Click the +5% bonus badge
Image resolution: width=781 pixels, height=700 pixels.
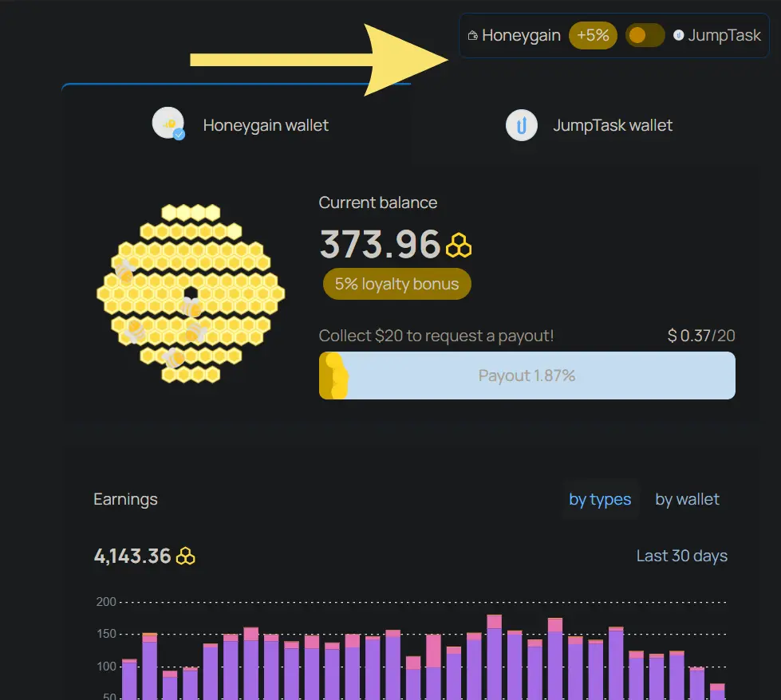593,35
